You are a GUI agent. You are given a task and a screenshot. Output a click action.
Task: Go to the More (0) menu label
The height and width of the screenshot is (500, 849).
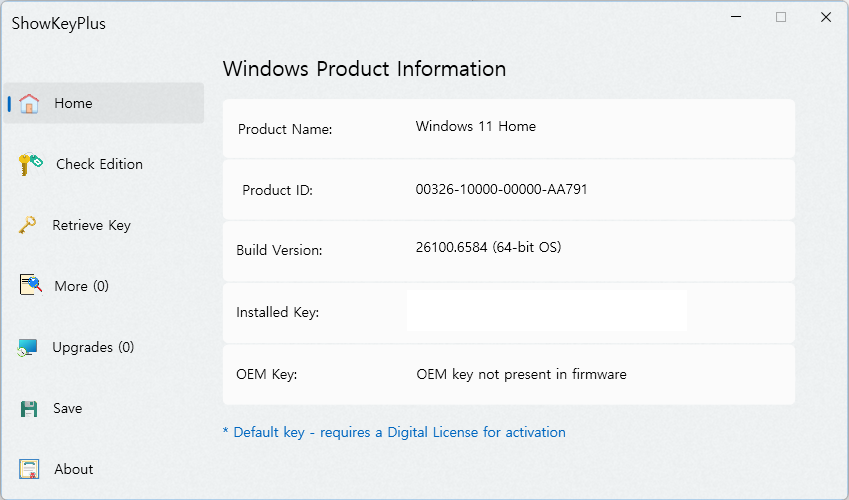pos(81,286)
